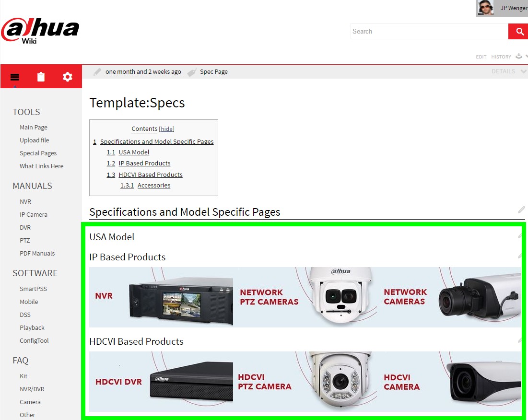
Task: Select the HDCVI DVR banner image
Action: click(x=161, y=382)
